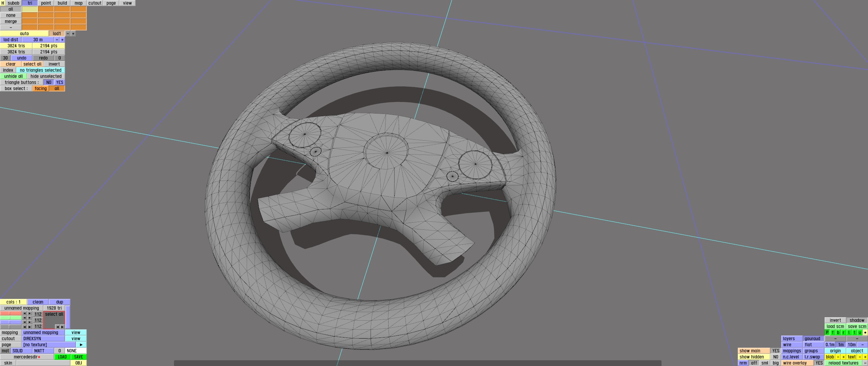Screen dimensions: 868x366
Task: Switch to the point tab
Action: click(46, 3)
